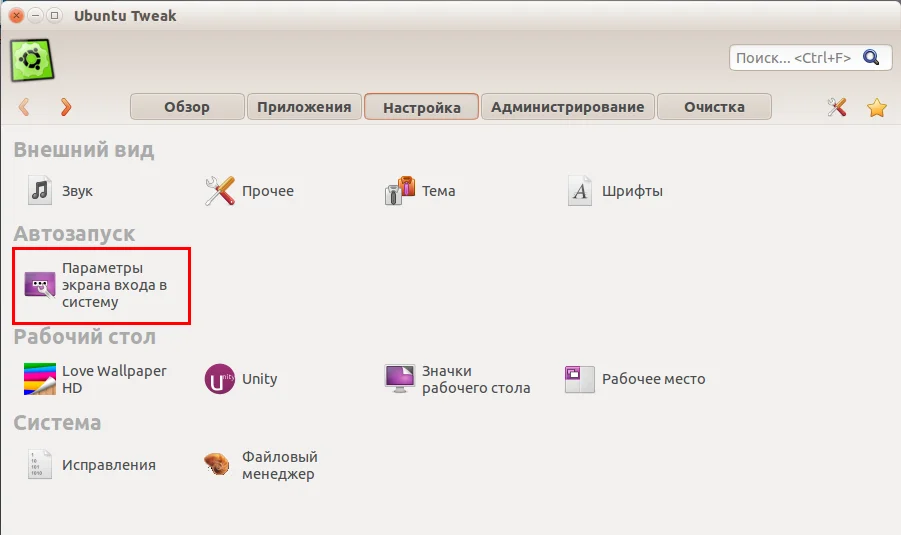Click the Прочее label

pos(268,191)
